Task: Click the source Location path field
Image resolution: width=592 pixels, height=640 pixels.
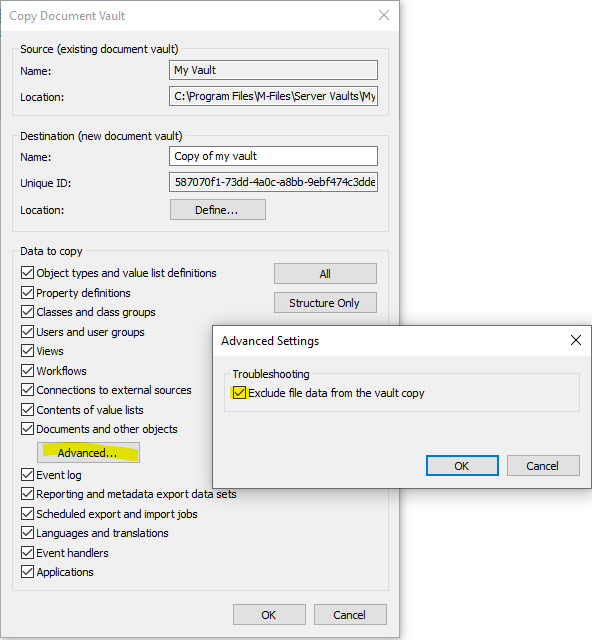Action: (x=273, y=96)
